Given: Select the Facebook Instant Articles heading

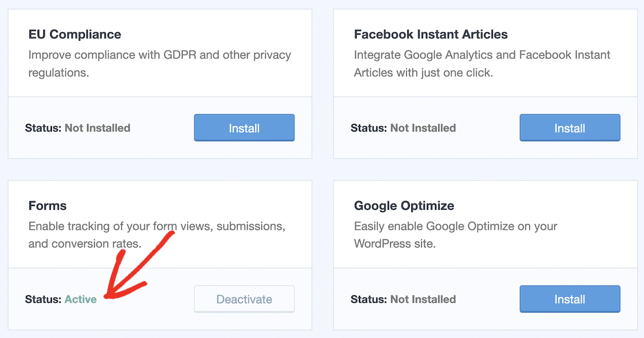Looking at the screenshot, I should click(x=430, y=34).
